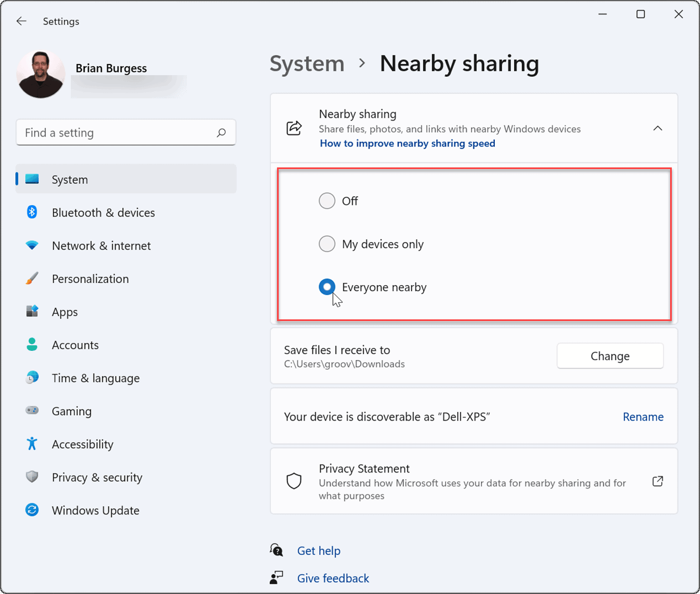
Task: Open the Privacy Statement external link
Action: [657, 481]
